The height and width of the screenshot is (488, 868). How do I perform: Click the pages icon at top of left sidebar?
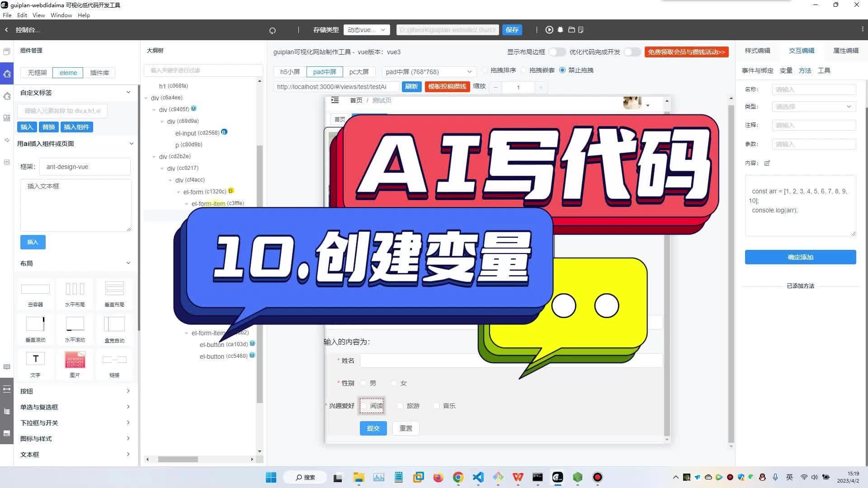point(7,52)
